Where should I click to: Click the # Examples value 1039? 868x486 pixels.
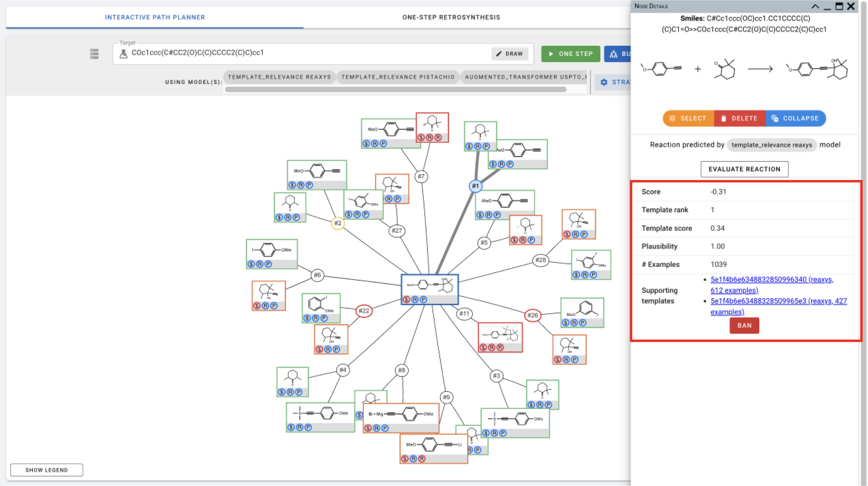pos(719,264)
